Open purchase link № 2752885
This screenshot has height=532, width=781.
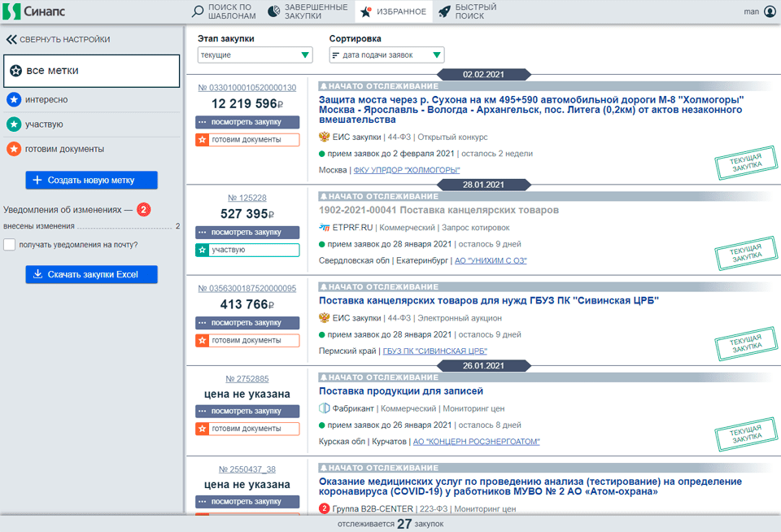pos(247,379)
